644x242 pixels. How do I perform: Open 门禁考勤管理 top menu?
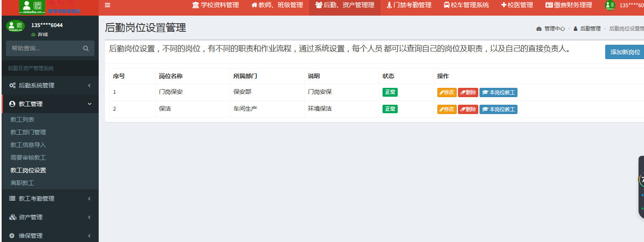(x=409, y=5)
